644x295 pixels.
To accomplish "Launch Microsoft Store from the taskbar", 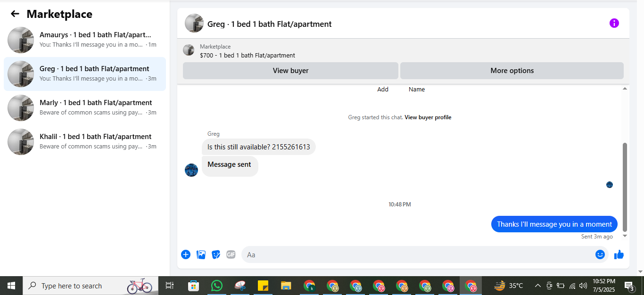I will [193, 286].
